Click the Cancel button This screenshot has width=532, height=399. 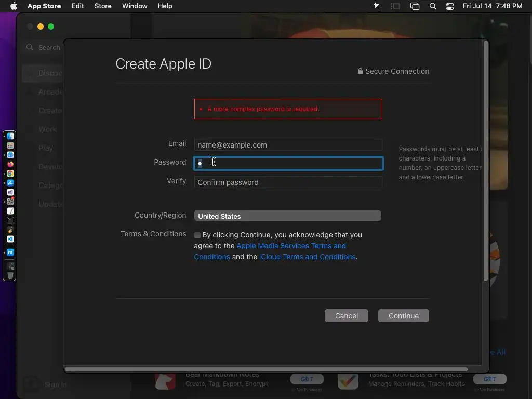click(x=347, y=315)
